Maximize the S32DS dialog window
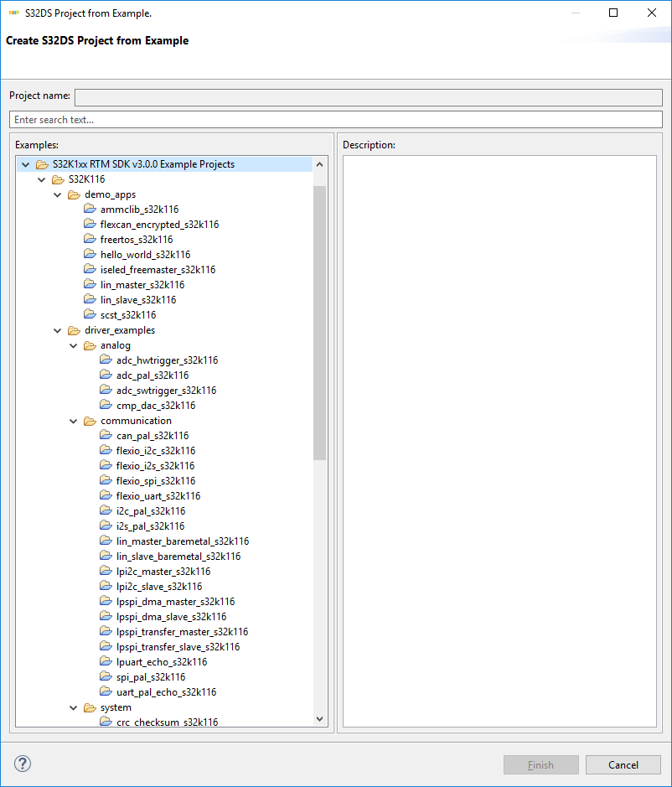This screenshot has height=787, width=672. coord(613,13)
